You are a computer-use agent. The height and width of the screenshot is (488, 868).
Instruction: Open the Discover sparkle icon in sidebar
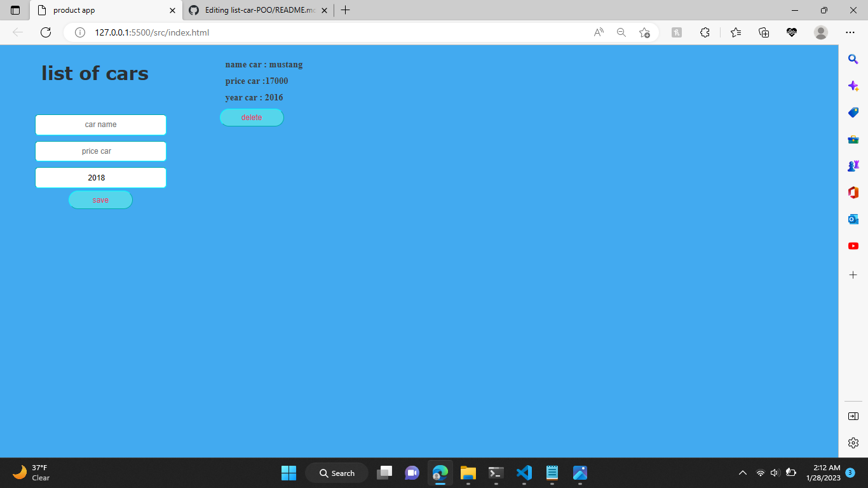click(853, 85)
